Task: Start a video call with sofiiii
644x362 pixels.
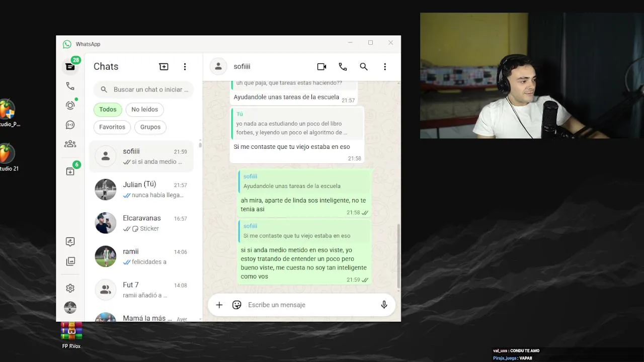Action: click(321, 66)
